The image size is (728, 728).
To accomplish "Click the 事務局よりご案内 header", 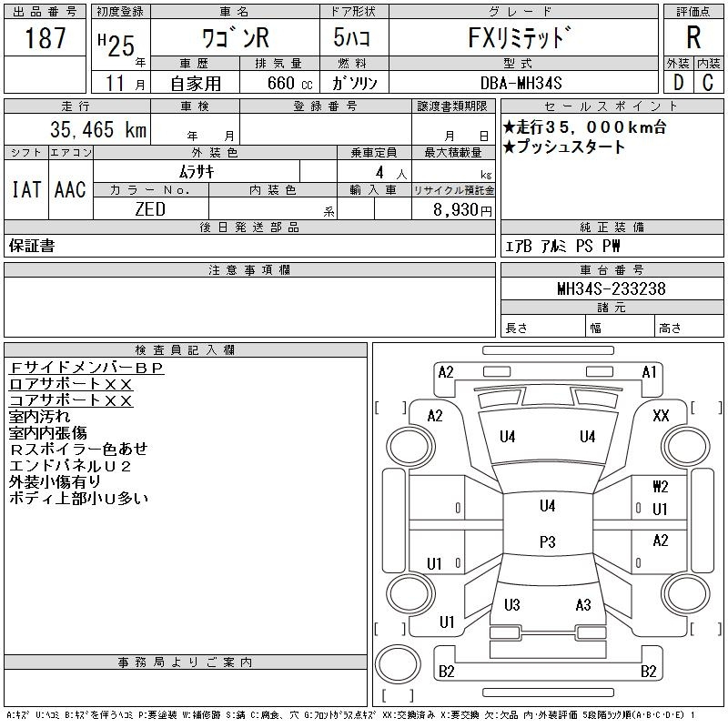I will [x=185, y=662].
